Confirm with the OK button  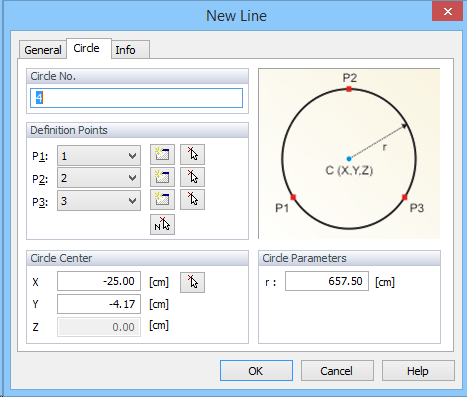(256, 371)
